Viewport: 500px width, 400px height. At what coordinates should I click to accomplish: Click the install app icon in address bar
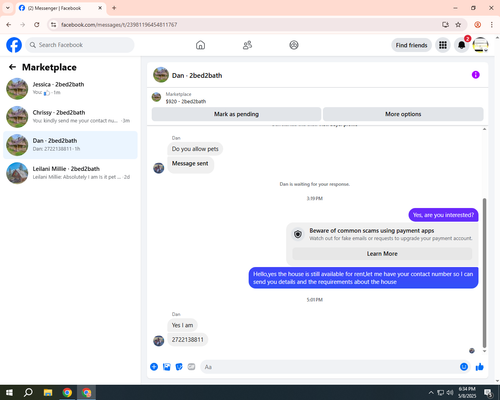[x=445, y=25]
